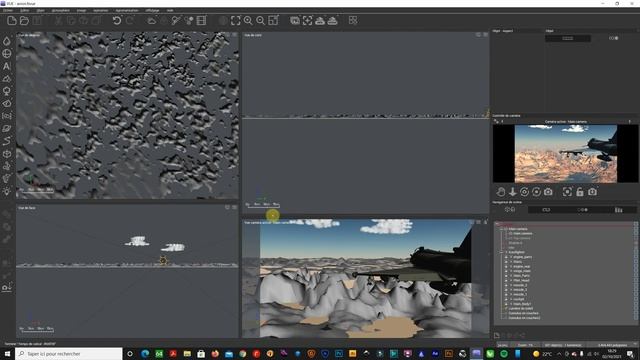Collapse the 'Main camera' tree group
640x360 pixels.
[501, 229]
